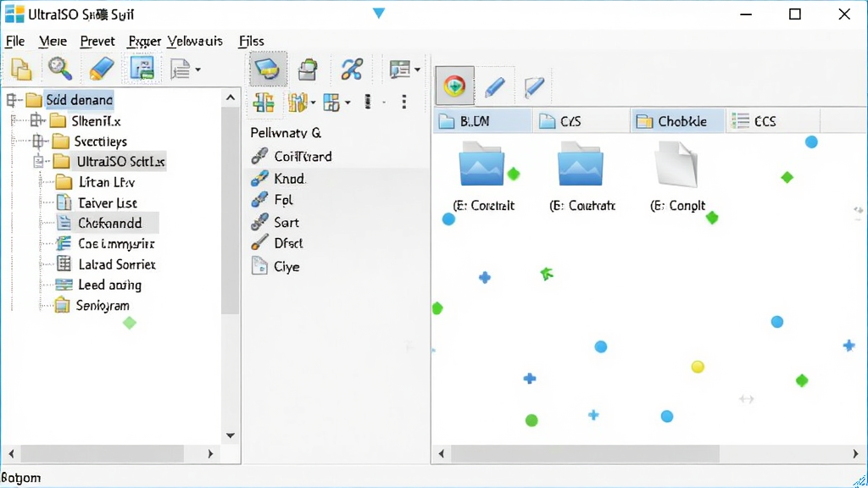Click the list view panel icon

point(400,69)
